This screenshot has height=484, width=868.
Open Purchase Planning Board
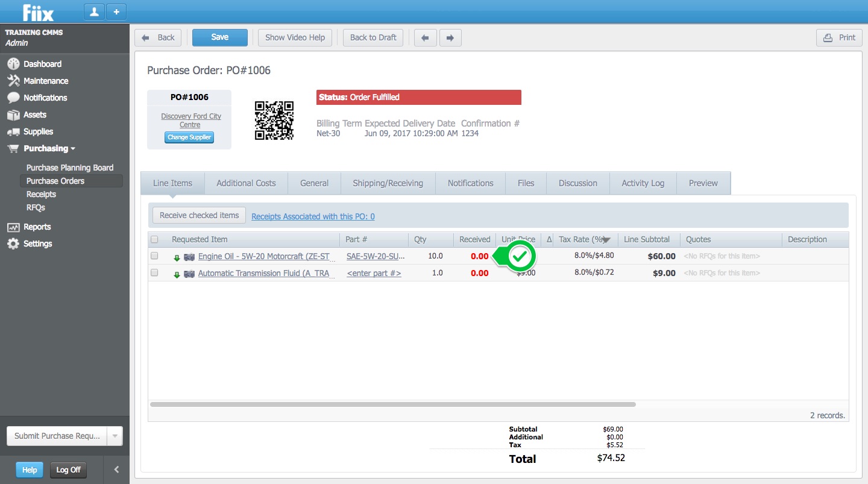pos(70,168)
